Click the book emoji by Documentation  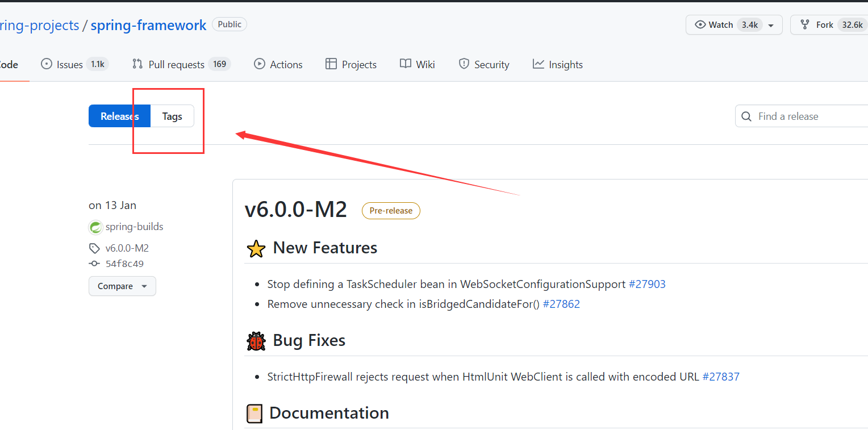click(x=254, y=414)
